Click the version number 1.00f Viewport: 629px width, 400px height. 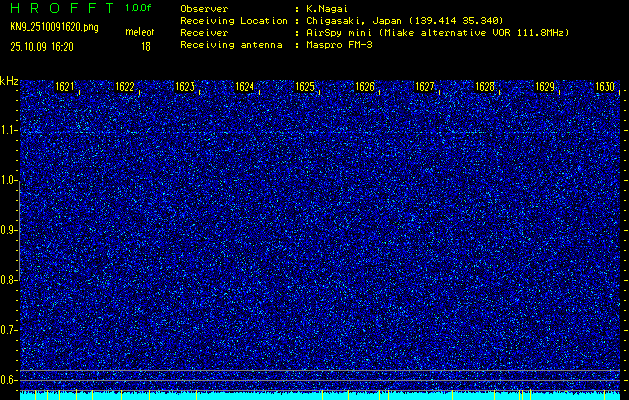139,7
